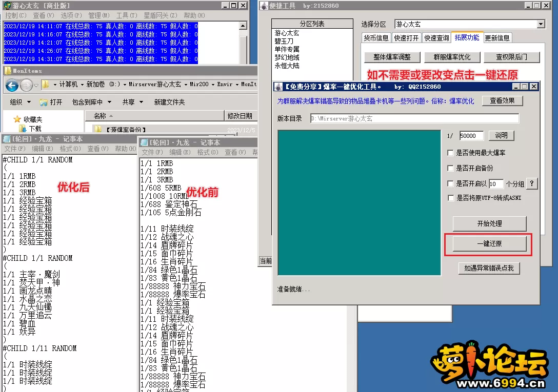The image size is (558, 392).
Task: Click the 【源爆率备份】 folder icon
Action: [98, 129]
